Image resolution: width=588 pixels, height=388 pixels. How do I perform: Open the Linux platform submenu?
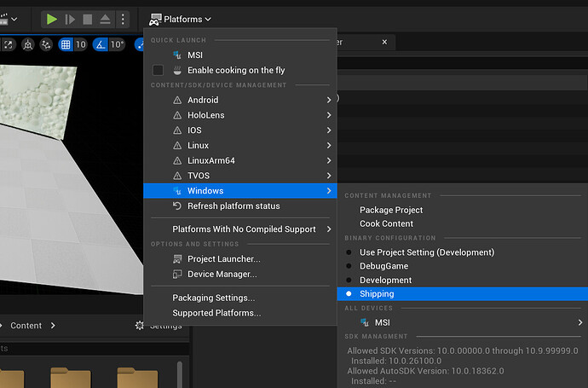click(x=240, y=145)
